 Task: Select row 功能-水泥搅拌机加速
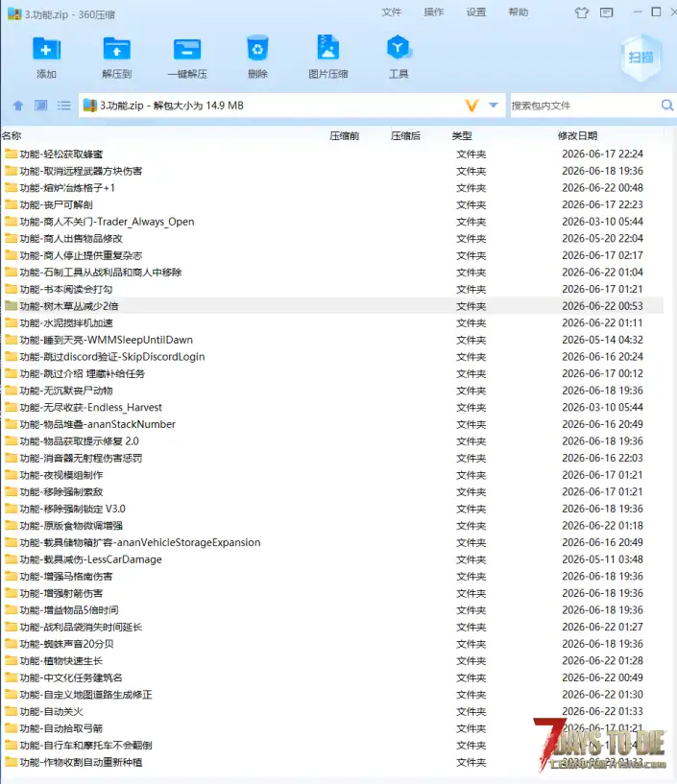333,322
